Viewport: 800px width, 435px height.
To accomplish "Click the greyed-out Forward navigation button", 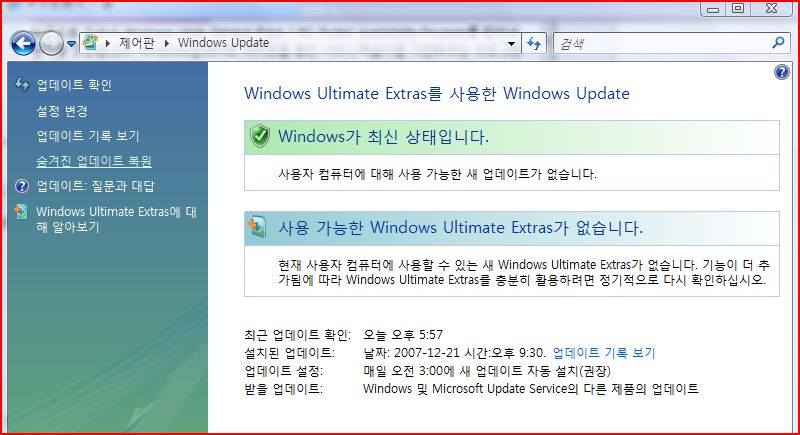I will (x=52, y=43).
